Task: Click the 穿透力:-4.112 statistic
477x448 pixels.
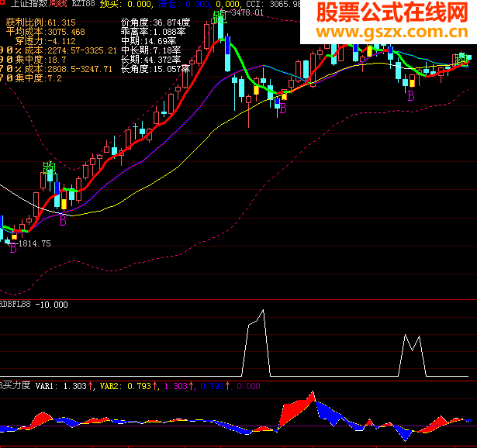Action: (45, 41)
